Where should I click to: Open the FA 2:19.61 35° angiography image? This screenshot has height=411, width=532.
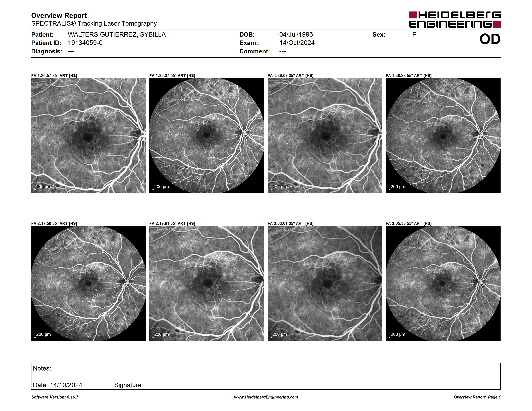point(207,283)
